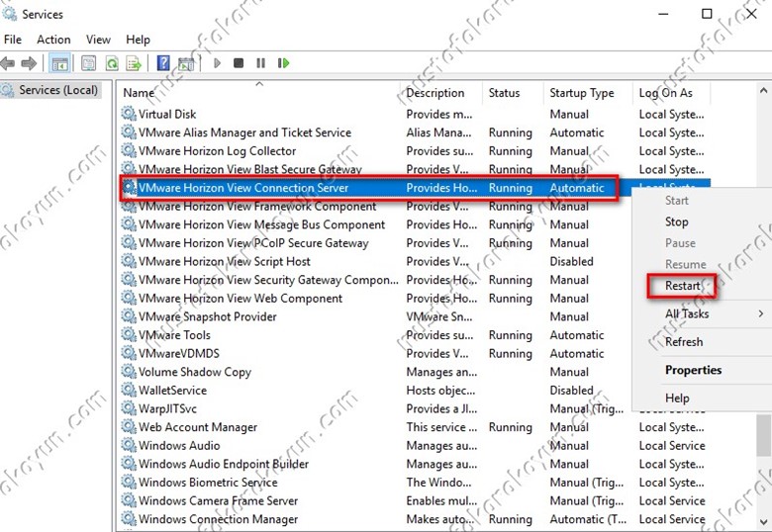Sort by the Log On As column header

click(672, 92)
